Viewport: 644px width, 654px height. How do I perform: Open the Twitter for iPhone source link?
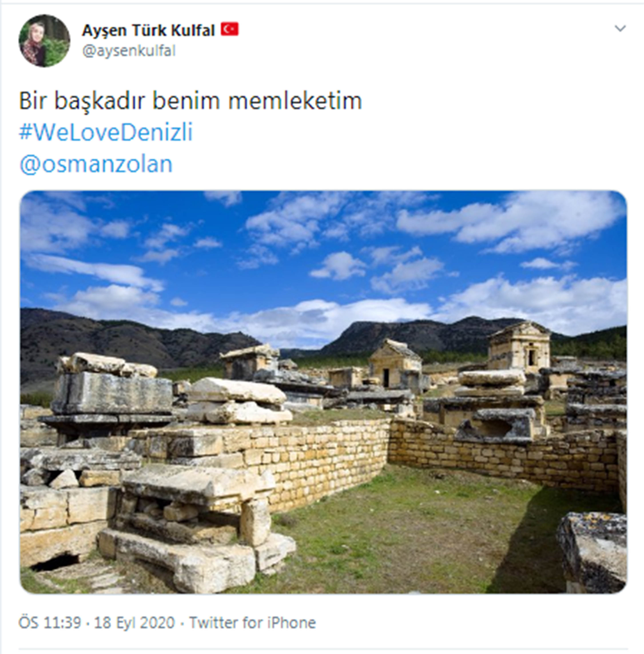(x=252, y=622)
